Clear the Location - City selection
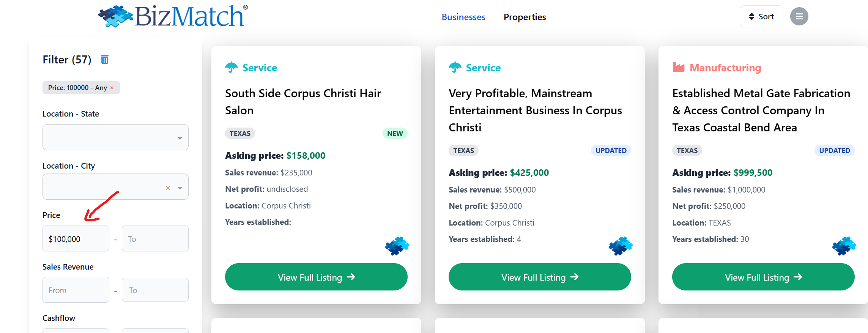Viewport: 868px width, 333px height. (168, 188)
